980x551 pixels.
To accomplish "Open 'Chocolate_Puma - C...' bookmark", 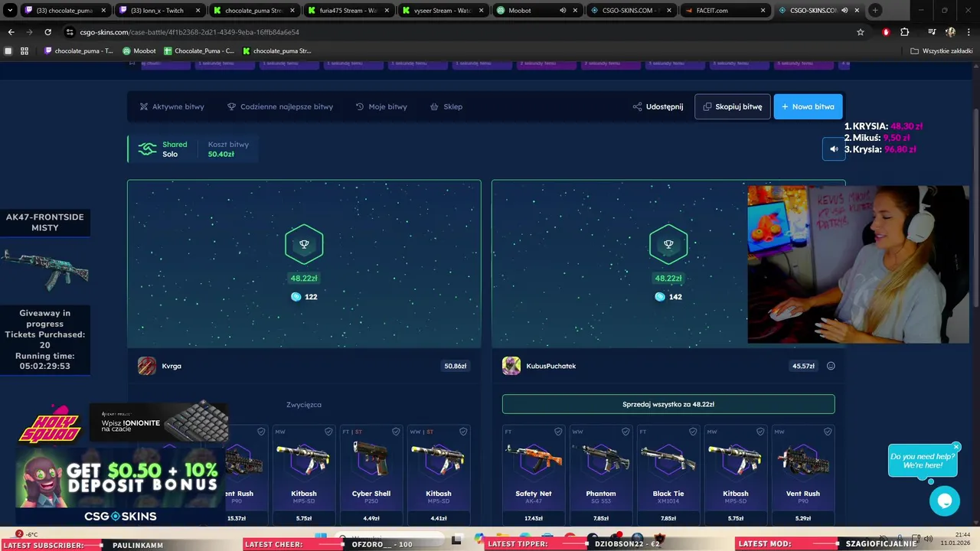I will pyautogui.click(x=199, y=51).
